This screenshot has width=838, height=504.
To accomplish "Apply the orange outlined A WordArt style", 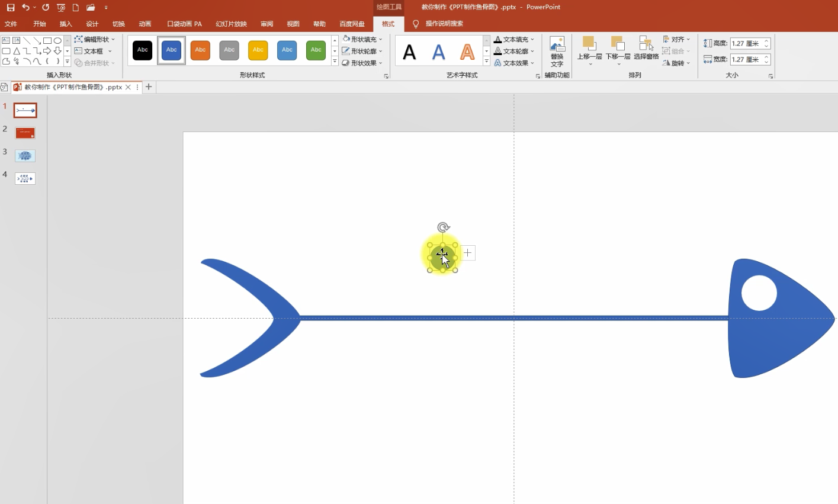I will point(467,52).
